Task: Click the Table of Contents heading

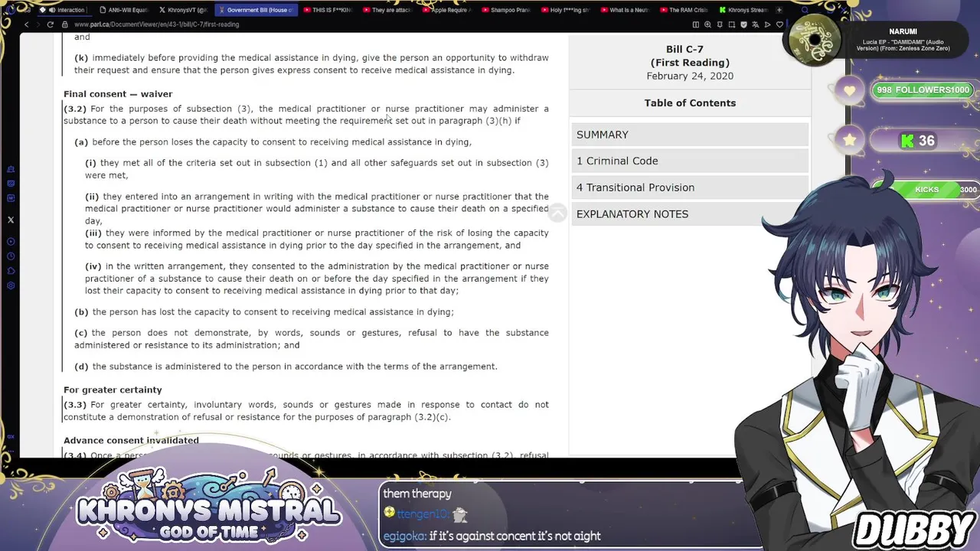Action: [690, 103]
